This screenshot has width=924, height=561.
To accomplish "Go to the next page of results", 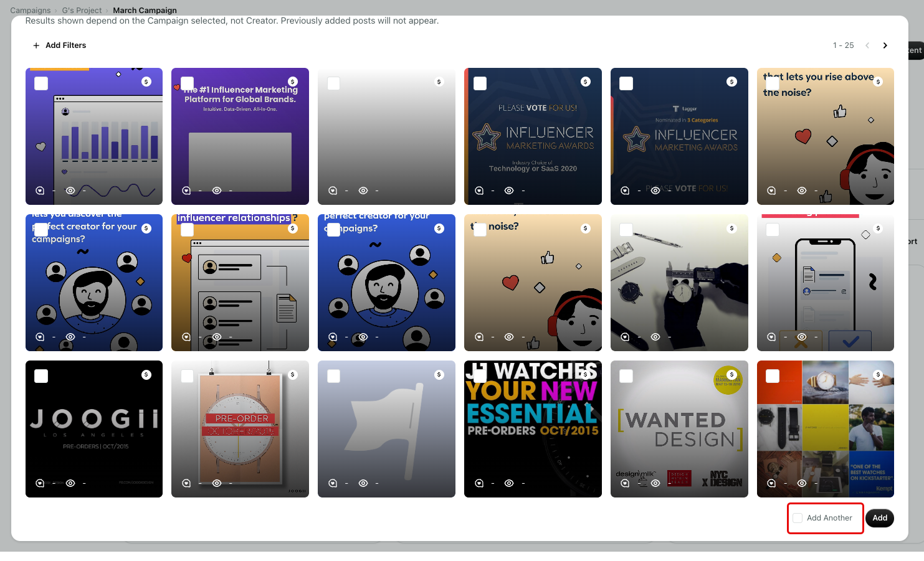I will [885, 45].
